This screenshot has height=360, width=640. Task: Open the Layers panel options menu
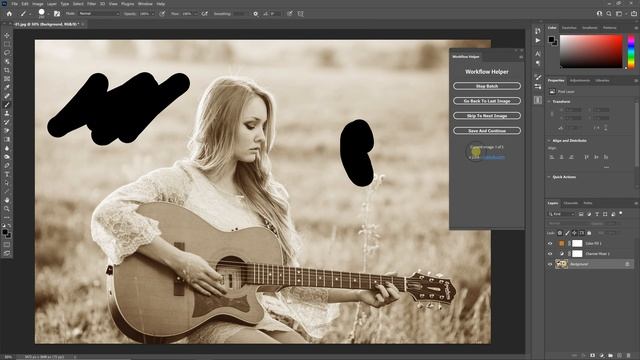[x=636, y=203]
